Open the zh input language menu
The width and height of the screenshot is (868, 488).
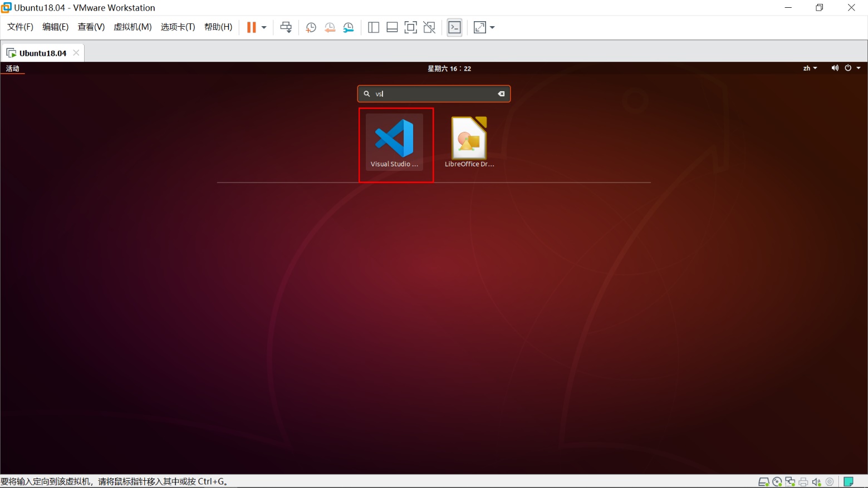(x=810, y=68)
